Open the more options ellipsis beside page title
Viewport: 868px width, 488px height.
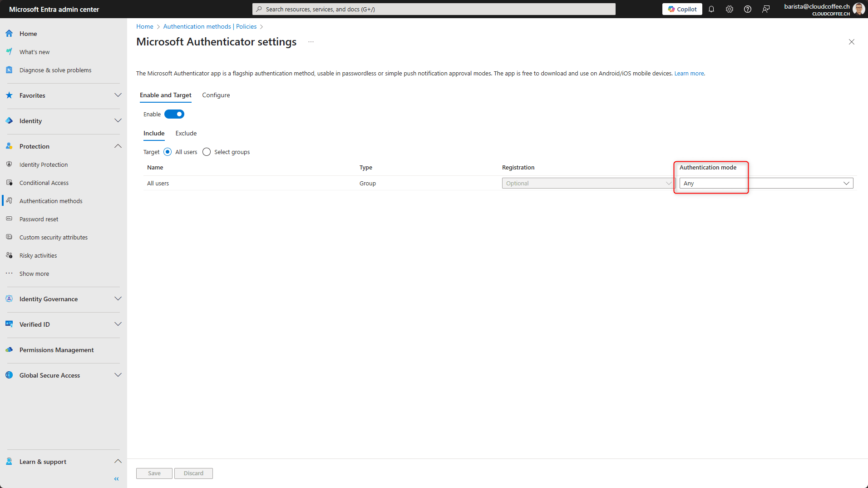(311, 42)
